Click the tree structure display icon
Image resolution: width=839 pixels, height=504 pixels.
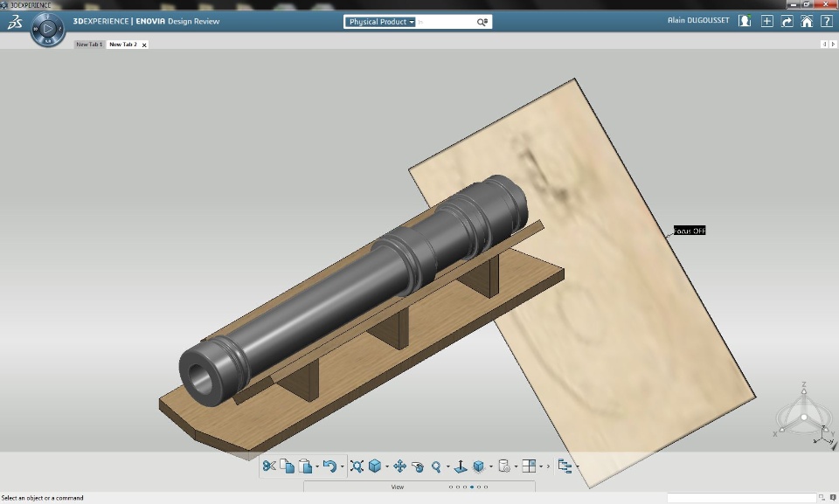click(565, 466)
